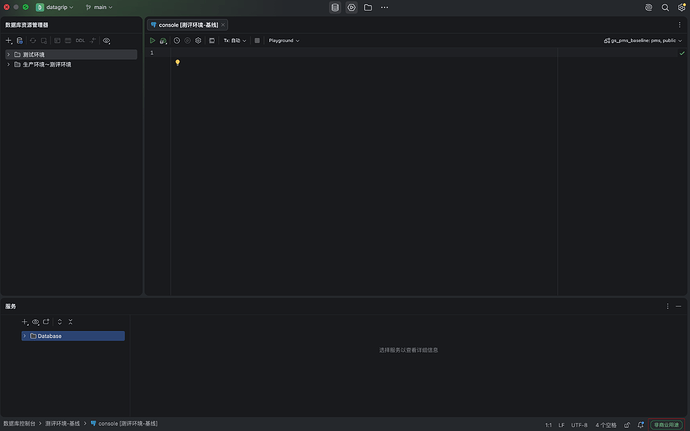The width and height of the screenshot is (690, 431).
Task: Select the 测试环境 tree item
Action: point(71,55)
